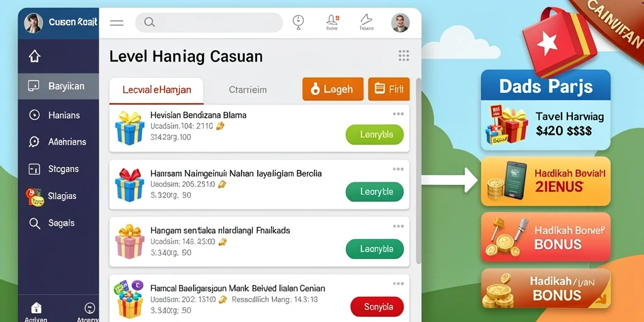Open more options for Hangam sentialca row
Screen dimensions: 644x322
pyautogui.click(x=398, y=226)
